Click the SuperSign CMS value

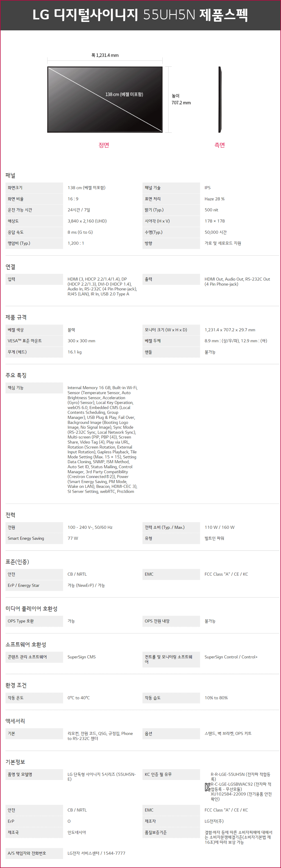click(81, 657)
